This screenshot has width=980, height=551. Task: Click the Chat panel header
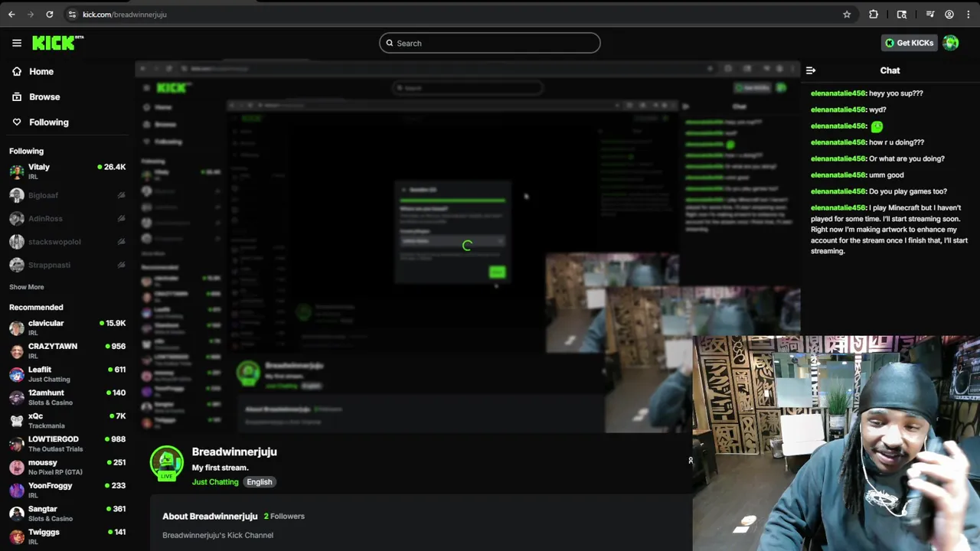[890, 70]
